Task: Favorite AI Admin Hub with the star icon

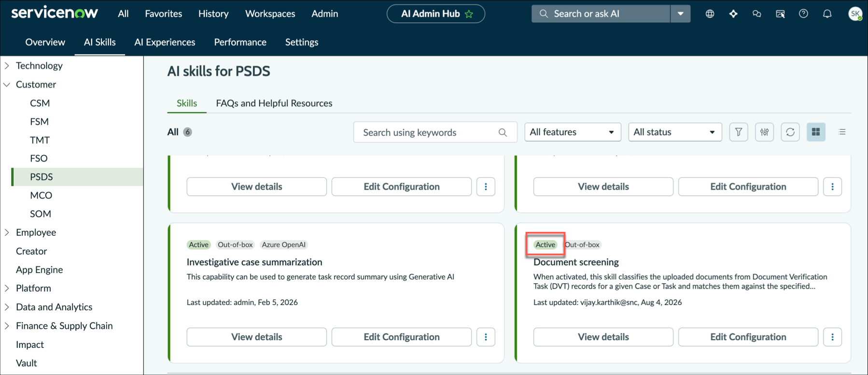Action: [x=469, y=14]
